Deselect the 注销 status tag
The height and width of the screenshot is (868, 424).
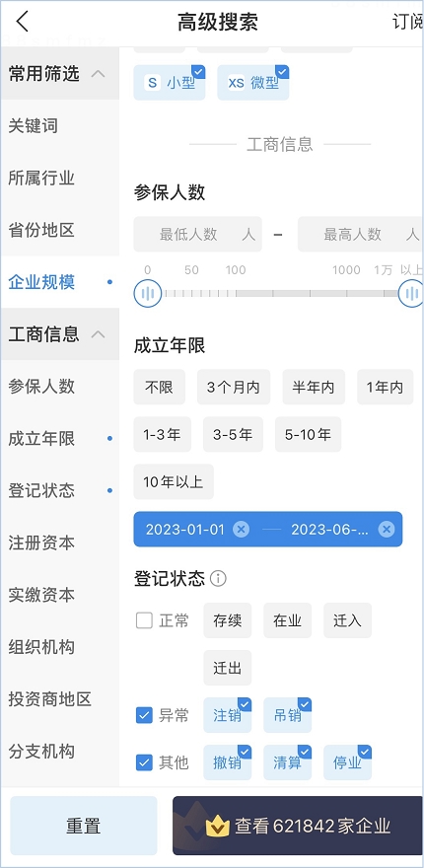click(228, 715)
